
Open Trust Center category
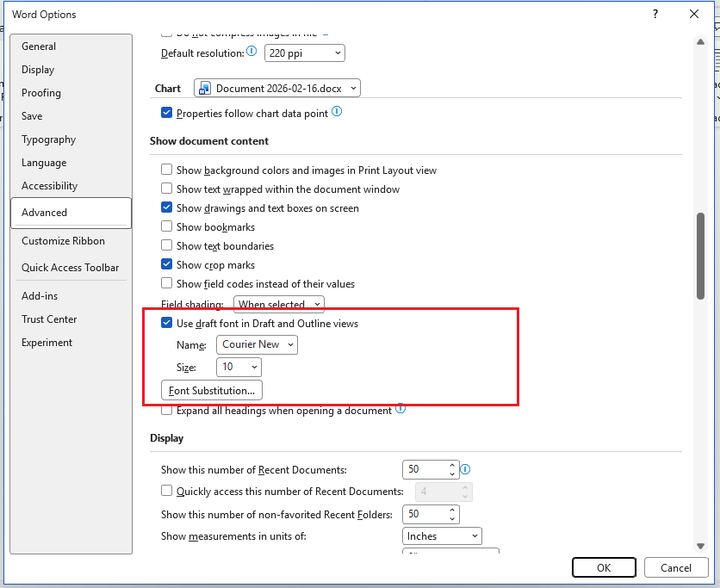click(x=71, y=319)
